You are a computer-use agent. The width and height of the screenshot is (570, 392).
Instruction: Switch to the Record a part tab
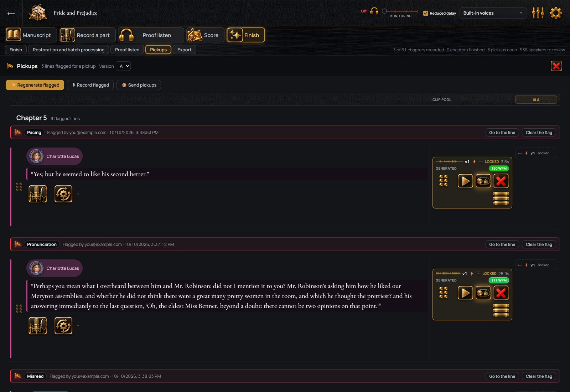[87, 35]
